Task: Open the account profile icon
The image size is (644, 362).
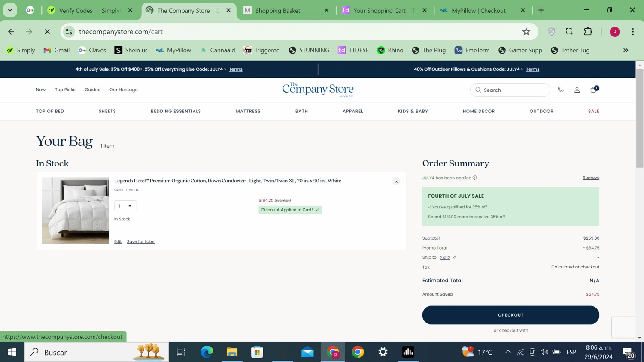Action: [x=577, y=90]
